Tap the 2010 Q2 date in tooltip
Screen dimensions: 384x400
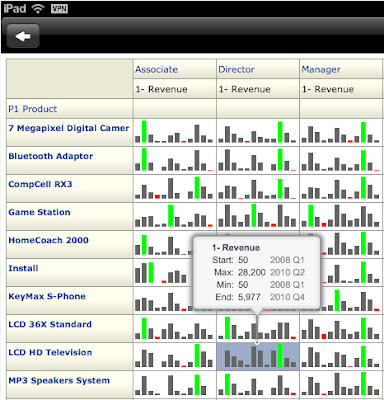(287, 272)
